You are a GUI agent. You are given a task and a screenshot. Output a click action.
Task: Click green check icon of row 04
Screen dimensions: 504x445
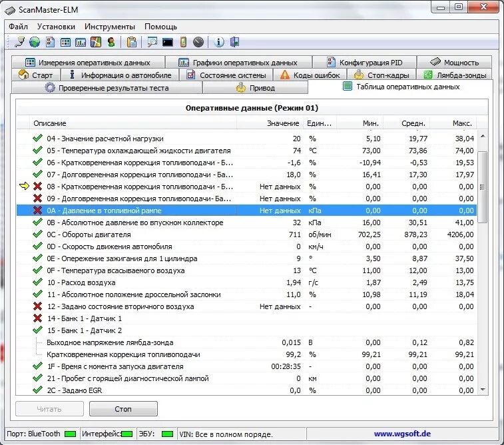pos(37,139)
